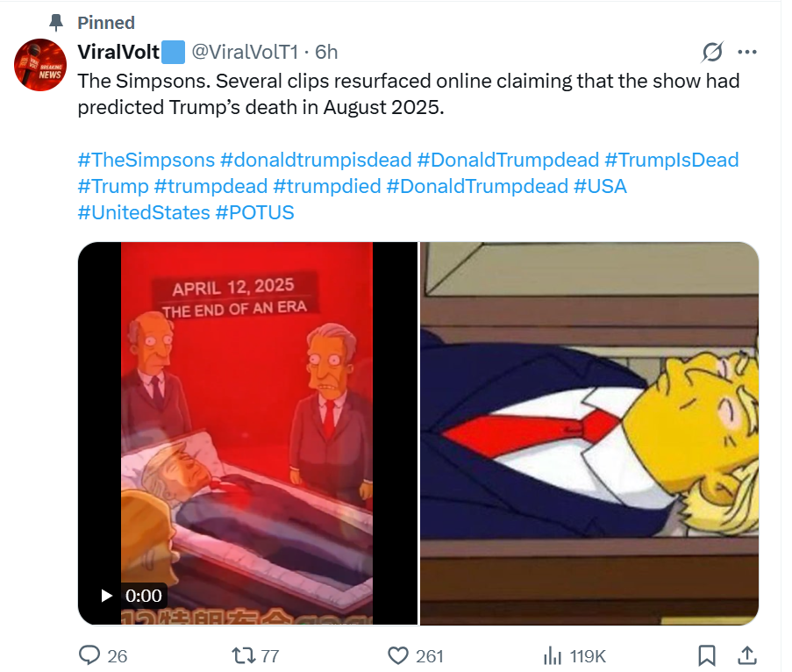Screen dimensions: 792x672
Task: Open Grok analysis for this post
Action: click(712, 52)
